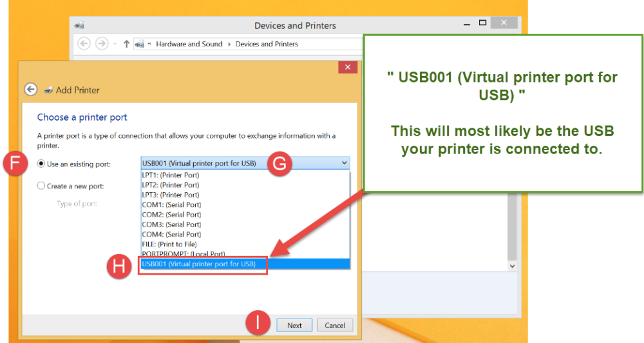Select Create a new port option

(x=41, y=186)
